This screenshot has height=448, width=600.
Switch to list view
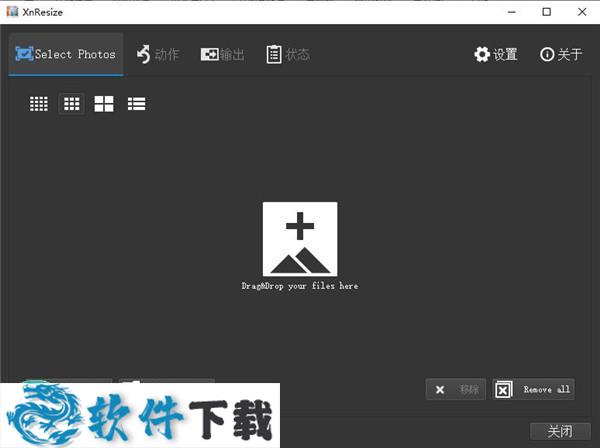coord(137,104)
